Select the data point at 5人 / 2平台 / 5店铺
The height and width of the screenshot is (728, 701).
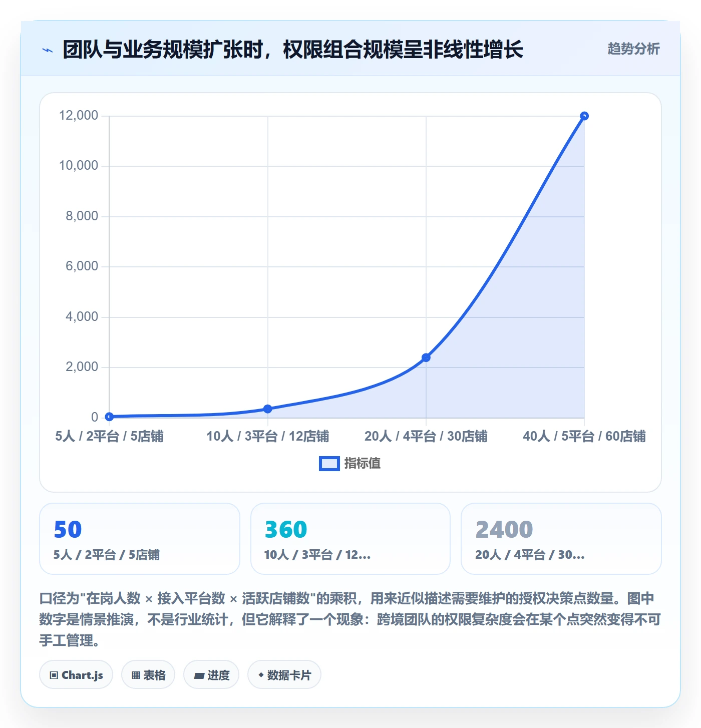(x=109, y=417)
